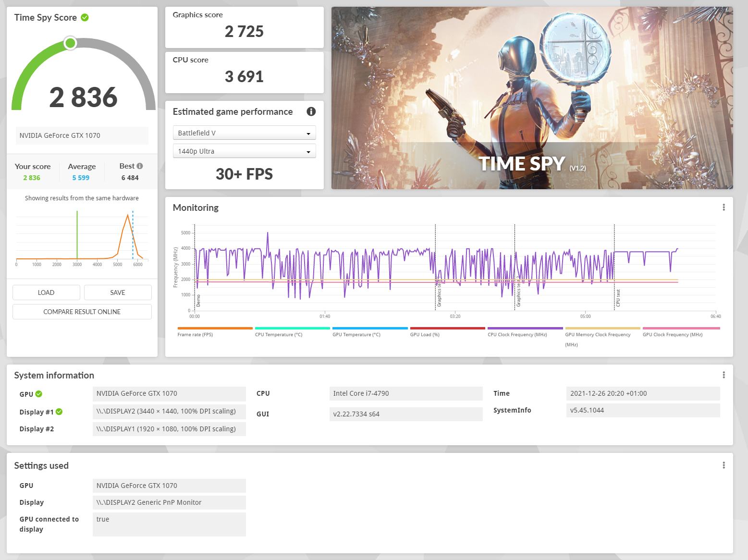Click the System information GPU name field
The image size is (748, 560).
(x=169, y=393)
